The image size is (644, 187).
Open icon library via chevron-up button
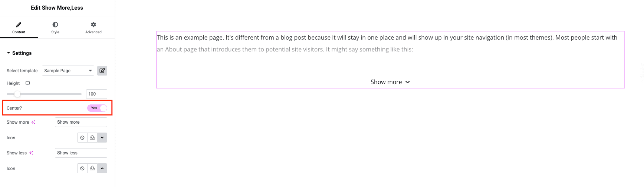102,168
